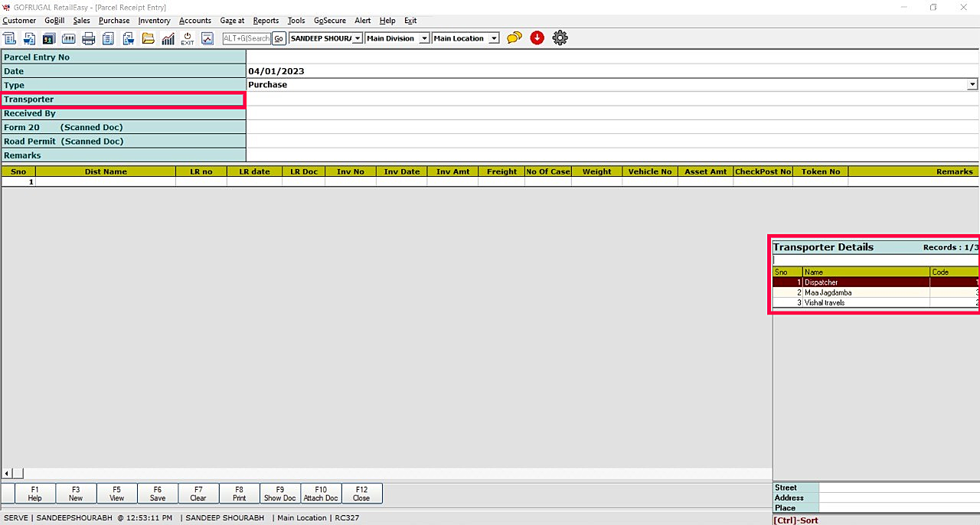Open the Customer menu
This screenshot has height=525, width=980.
click(x=19, y=21)
